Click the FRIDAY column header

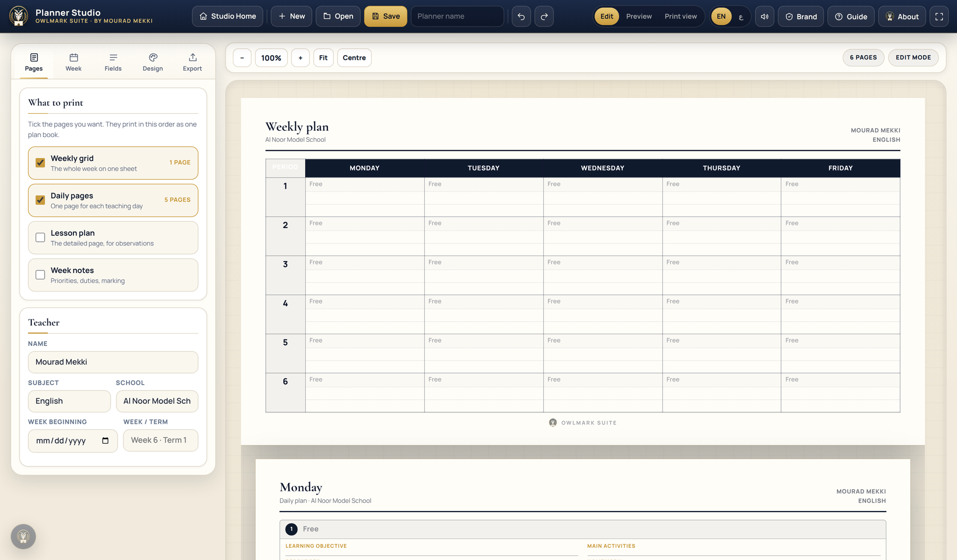tap(841, 168)
